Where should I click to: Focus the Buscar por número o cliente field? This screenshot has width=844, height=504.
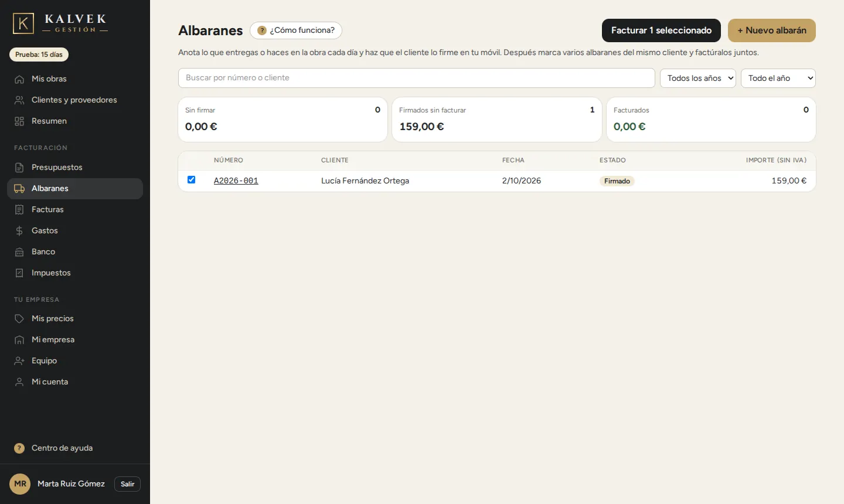[x=417, y=78]
